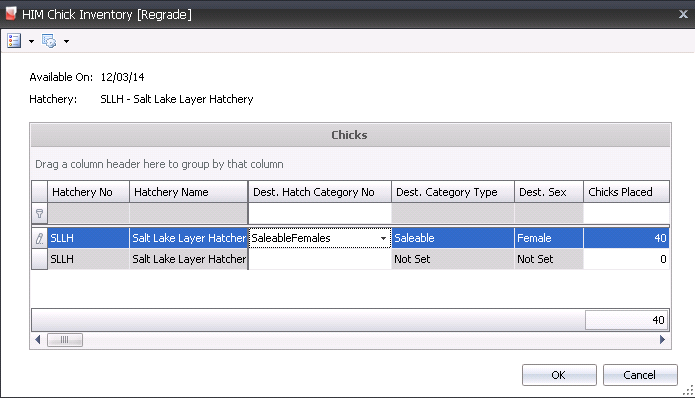
Task: Open the list view icon dropdown arrow
Action: click(x=31, y=41)
